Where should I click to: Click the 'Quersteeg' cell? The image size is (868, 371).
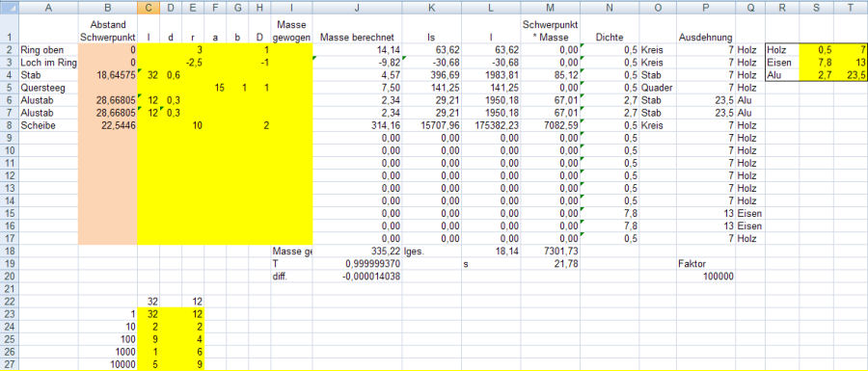click(48, 88)
